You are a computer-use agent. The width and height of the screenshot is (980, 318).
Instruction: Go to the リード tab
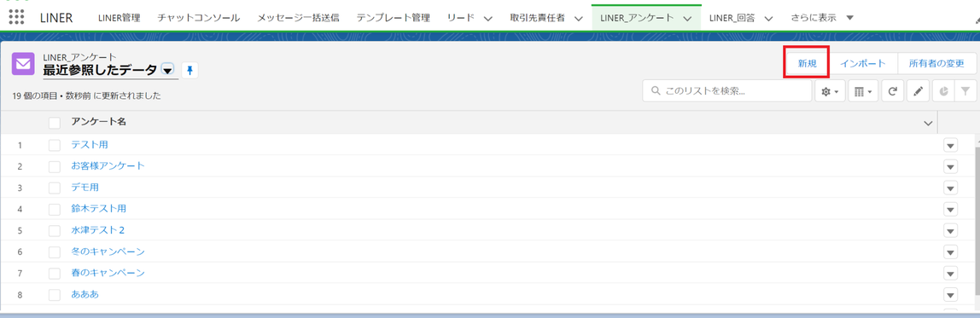(461, 18)
